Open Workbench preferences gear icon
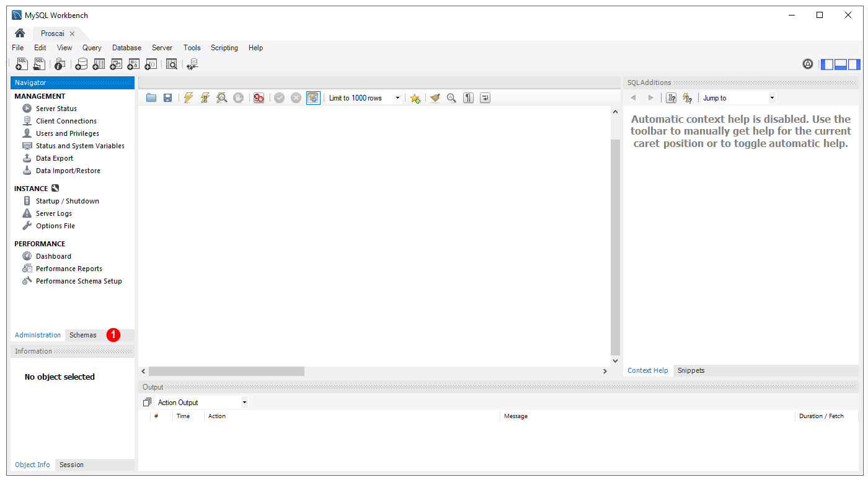Screen dimensions: 868x482 (808, 64)
